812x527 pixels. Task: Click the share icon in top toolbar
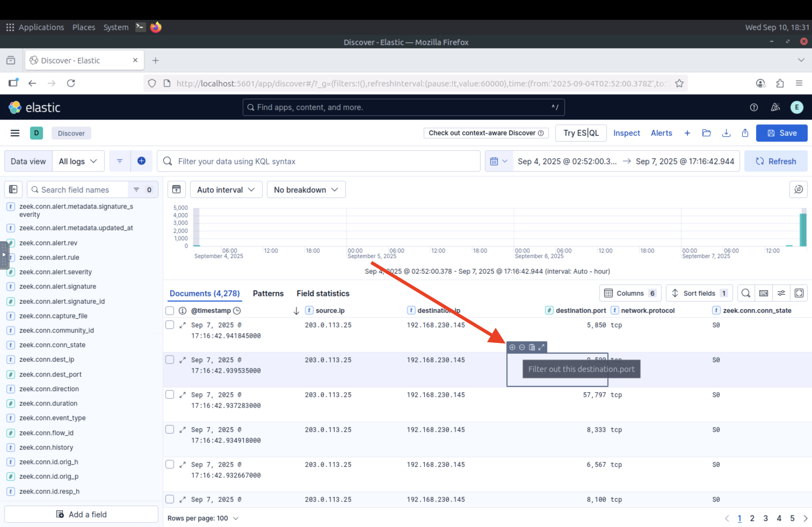pyautogui.click(x=745, y=133)
